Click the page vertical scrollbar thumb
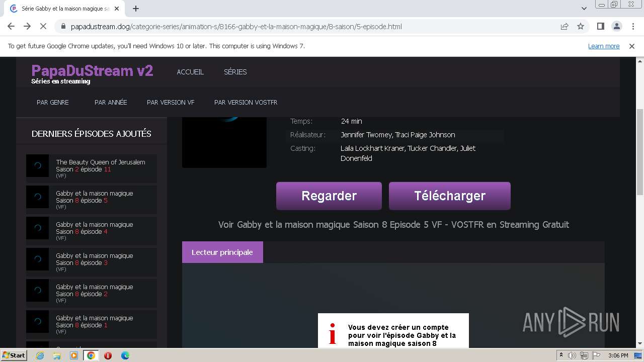Viewport: 644px width, 362px height. pyautogui.click(x=639, y=152)
